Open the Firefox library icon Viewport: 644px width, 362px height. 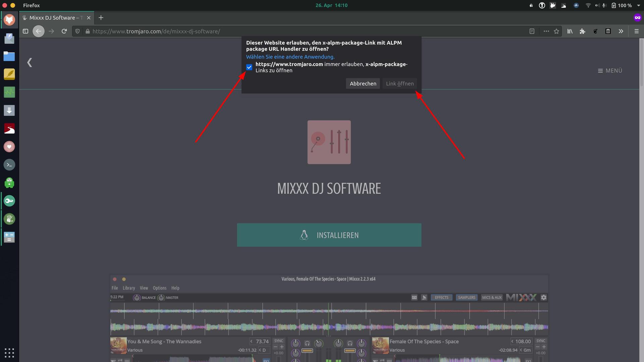coord(570,31)
